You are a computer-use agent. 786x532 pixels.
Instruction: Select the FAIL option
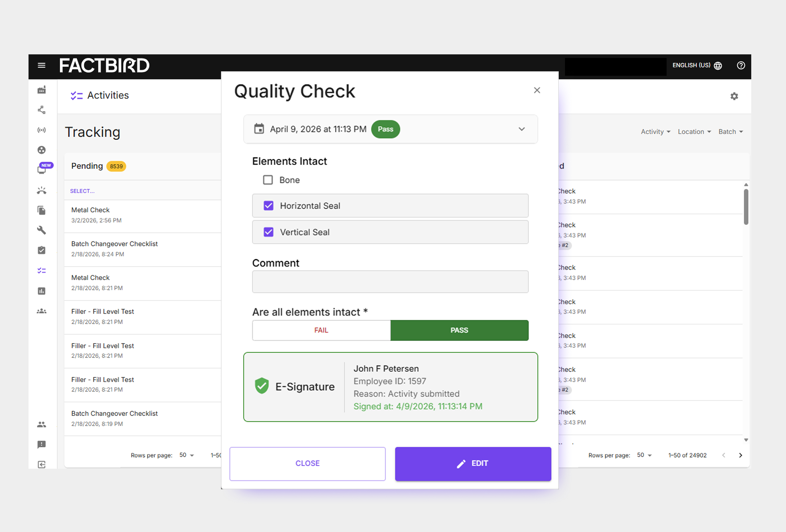tap(321, 330)
